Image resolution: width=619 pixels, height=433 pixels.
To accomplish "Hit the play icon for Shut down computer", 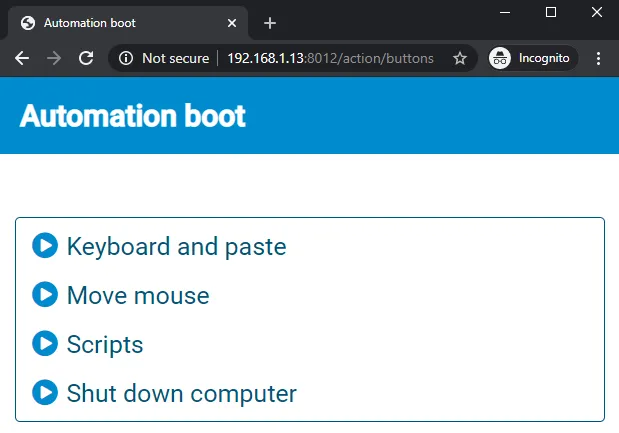I will tap(45, 393).
